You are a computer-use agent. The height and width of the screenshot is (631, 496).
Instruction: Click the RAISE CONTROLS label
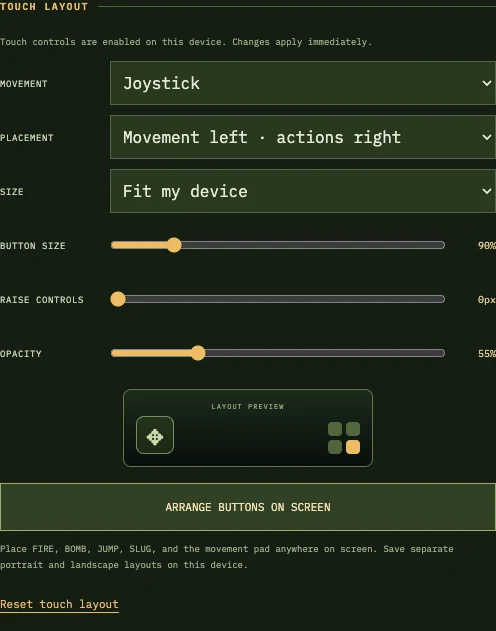(42, 300)
